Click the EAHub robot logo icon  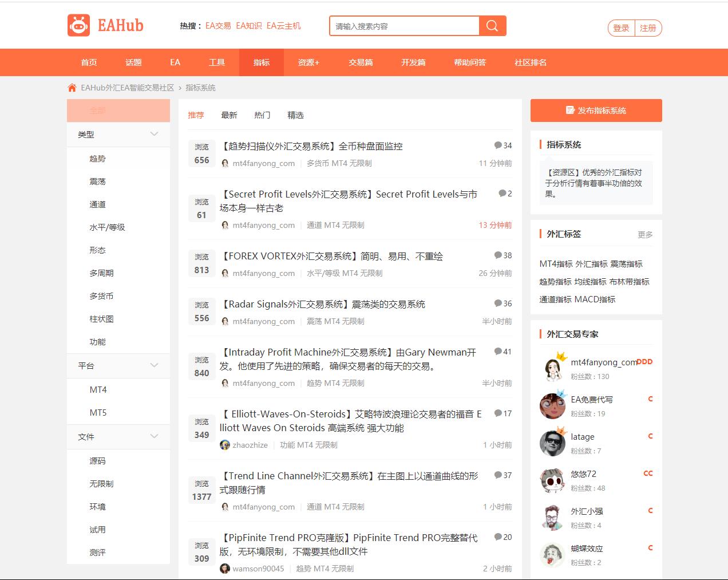pyautogui.click(x=79, y=25)
